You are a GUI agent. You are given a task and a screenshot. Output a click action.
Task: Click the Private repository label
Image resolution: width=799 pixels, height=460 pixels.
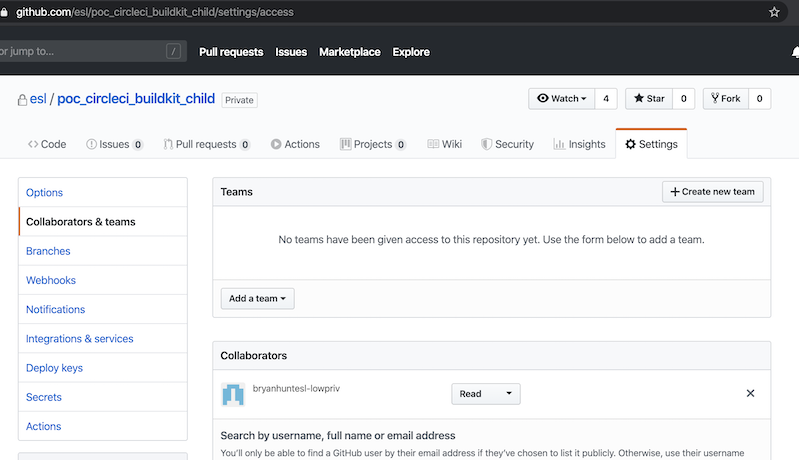pyautogui.click(x=239, y=100)
